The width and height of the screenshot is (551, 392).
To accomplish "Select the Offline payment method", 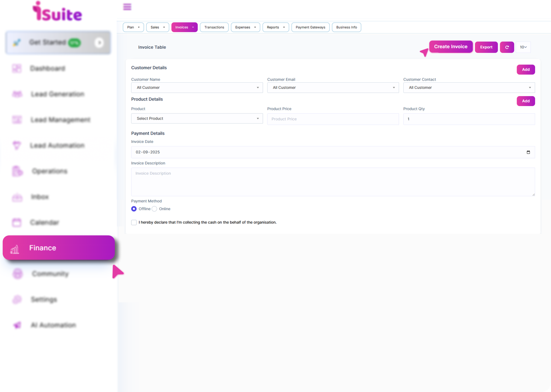I will point(134,209).
